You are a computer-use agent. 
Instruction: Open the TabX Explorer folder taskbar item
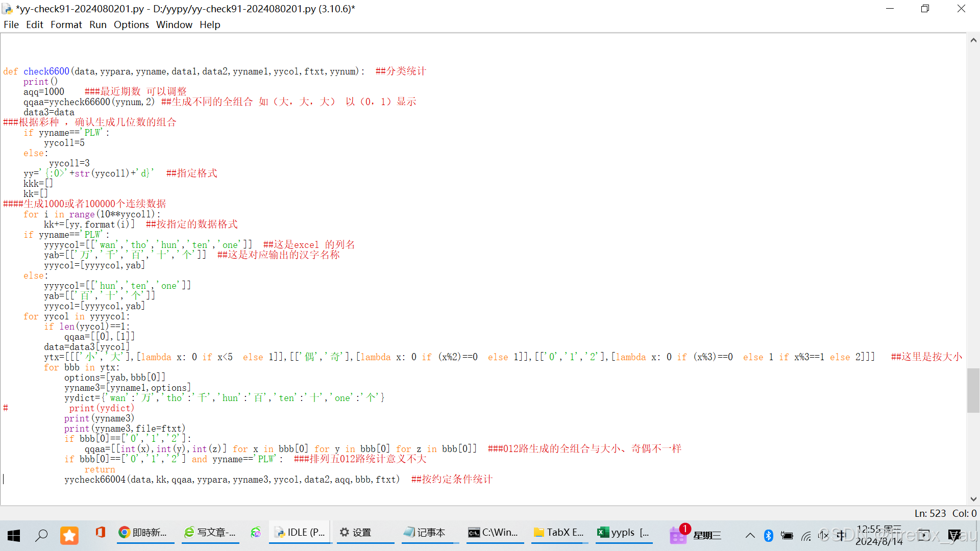click(559, 533)
